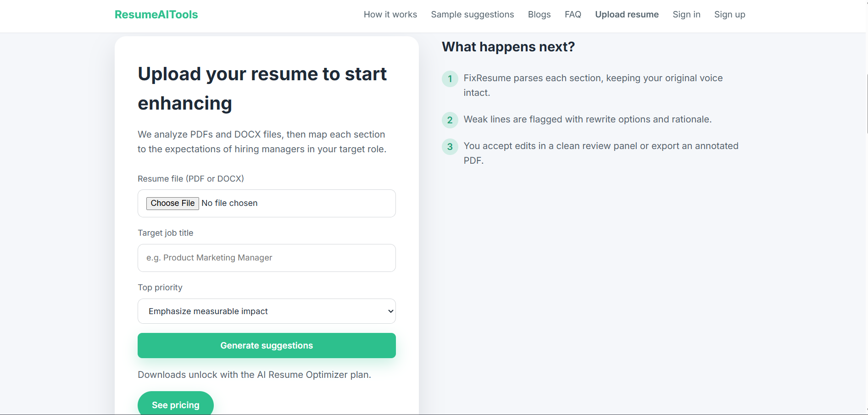Click the Target job title input field
Image resolution: width=868 pixels, height=415 pixels.
[x=266, y=258]
